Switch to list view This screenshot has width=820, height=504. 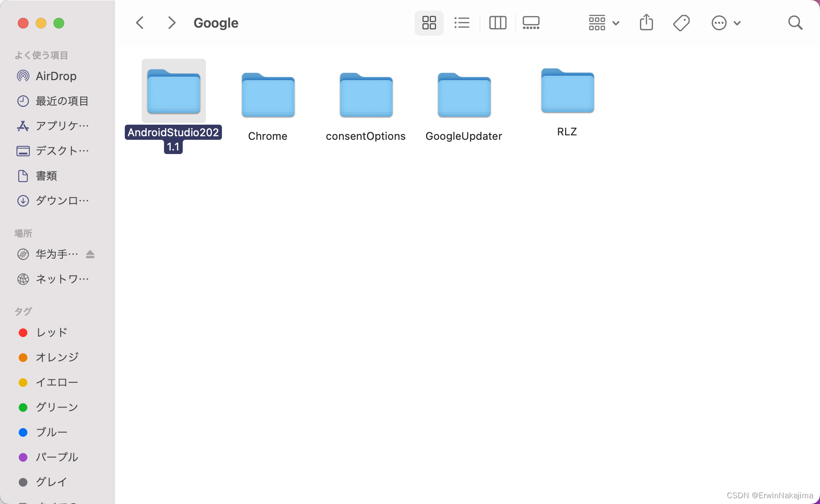pyautogui.click(x=462, y=23)
